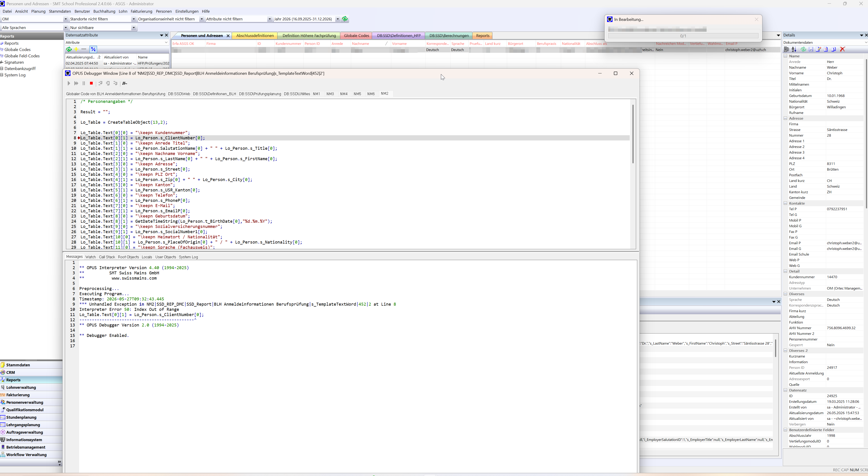The height and width of the screenshot is (476, 868).
Task: Click the refresh icon in Details toolbar
Action: [x=803, y=49]
